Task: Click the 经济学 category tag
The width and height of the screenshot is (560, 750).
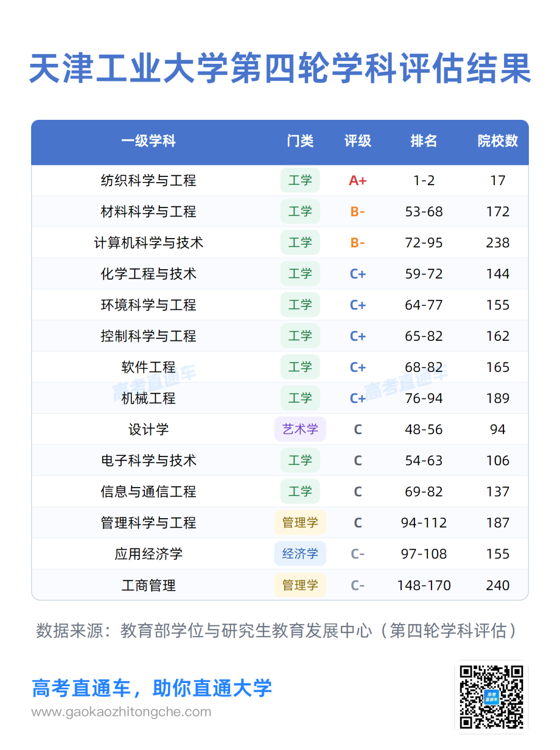Action: pyautogui.click(x=300, y=554)
